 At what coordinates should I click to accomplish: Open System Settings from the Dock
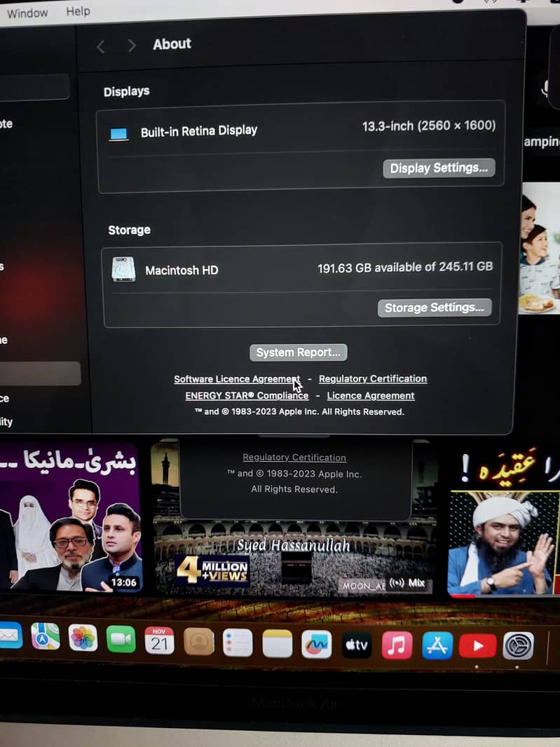pyautogui.click(x=519, y=646)
